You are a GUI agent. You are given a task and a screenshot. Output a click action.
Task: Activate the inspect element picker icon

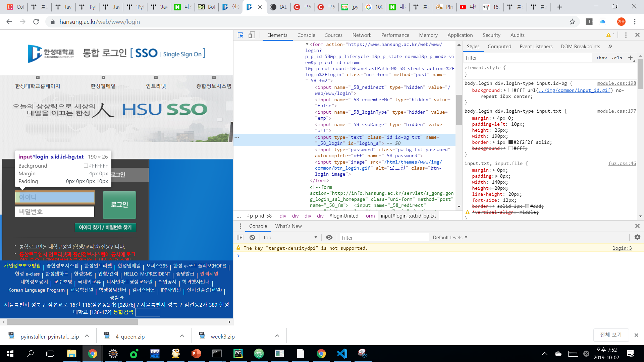[x=240, y=35]
